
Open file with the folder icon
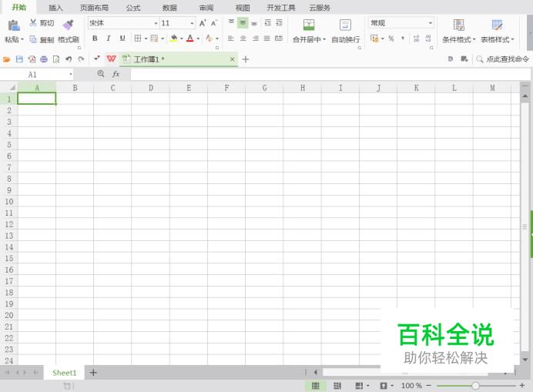pos(6,59)
